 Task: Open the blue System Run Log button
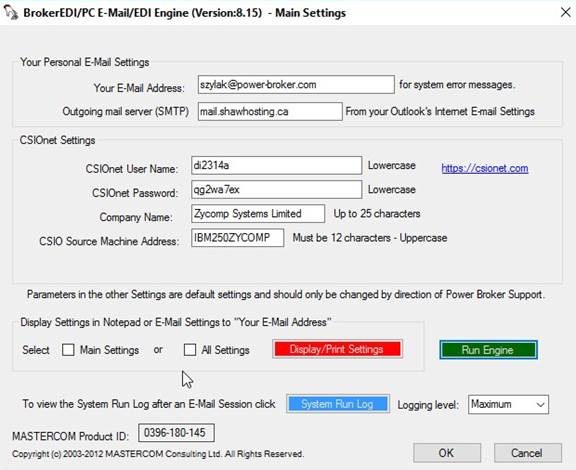coord(338,404)
